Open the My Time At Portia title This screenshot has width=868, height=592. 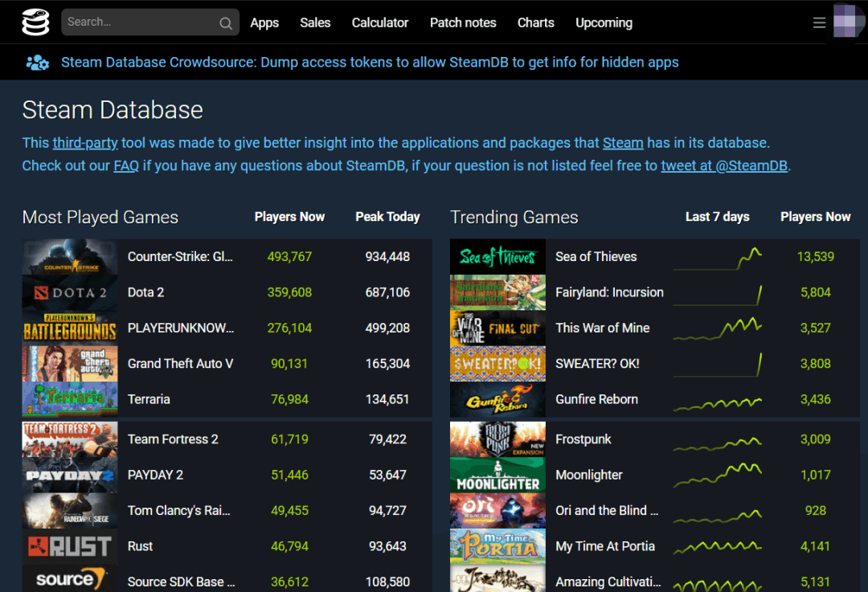(x=605, y=547)
